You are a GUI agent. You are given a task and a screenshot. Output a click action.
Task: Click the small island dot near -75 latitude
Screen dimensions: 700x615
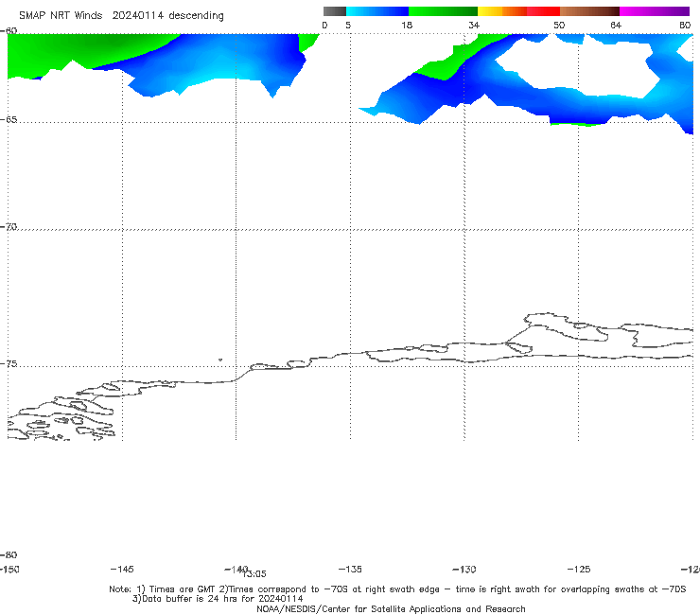coord(220,360)
